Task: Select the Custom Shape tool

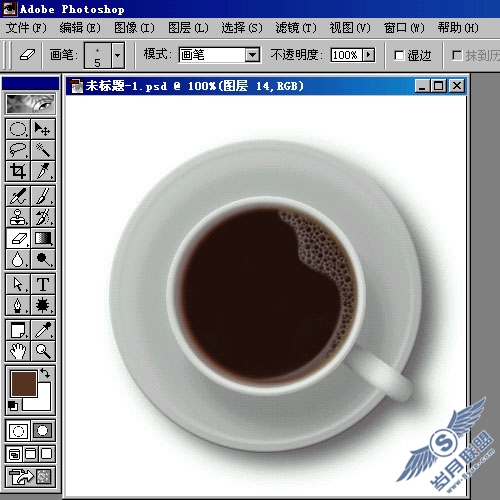Action: (43, 305)
